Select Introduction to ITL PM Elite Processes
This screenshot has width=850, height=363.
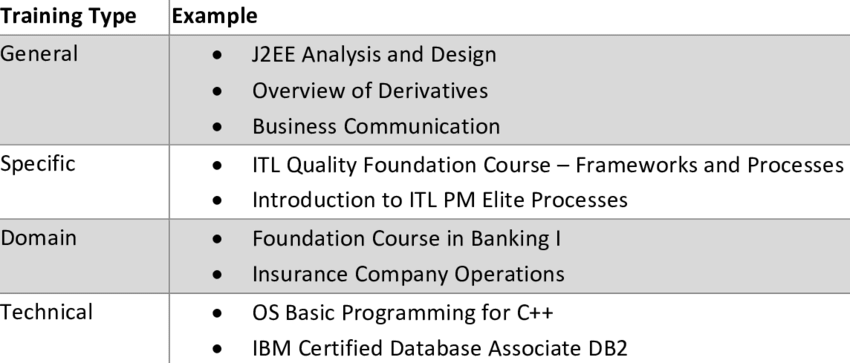440,200
